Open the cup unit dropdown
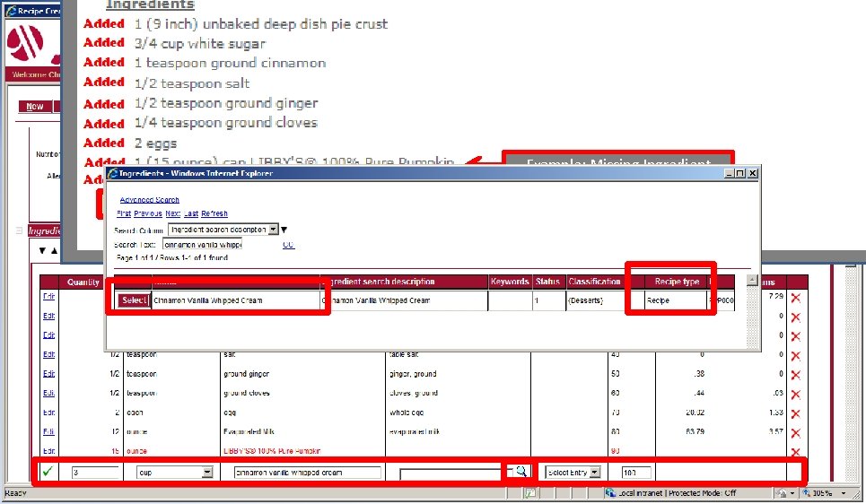The height and width of the screenshot is (504, 866). pos(207,473)
